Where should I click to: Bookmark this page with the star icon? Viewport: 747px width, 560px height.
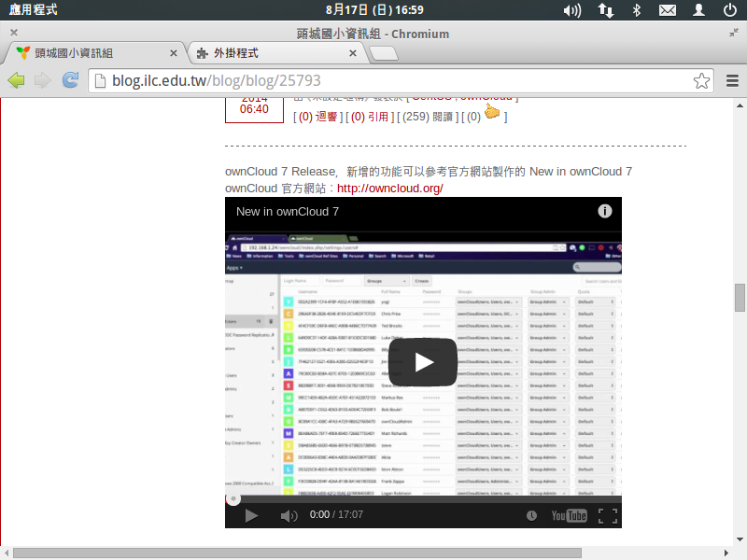tap(701, 80)
